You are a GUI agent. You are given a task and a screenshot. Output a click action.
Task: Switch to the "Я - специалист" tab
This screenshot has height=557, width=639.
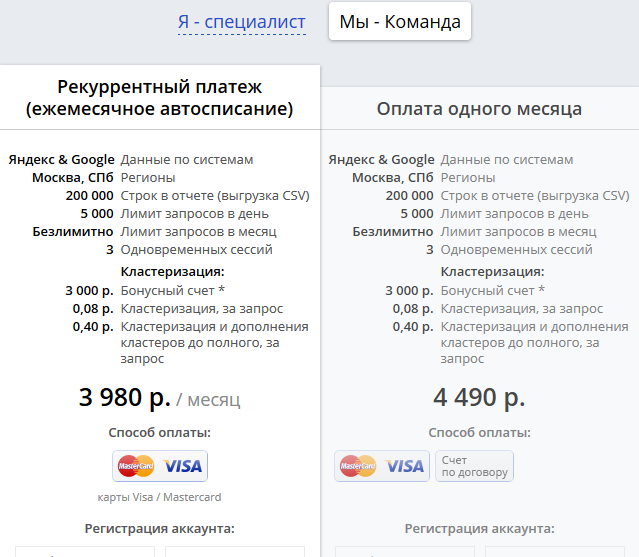pos(242,22)
